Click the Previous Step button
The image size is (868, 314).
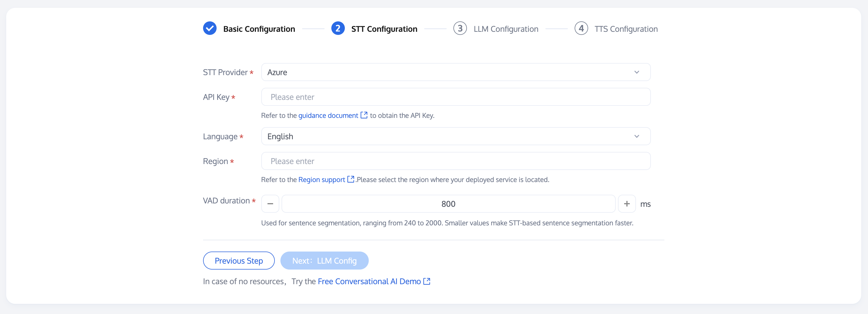click(239, 261)
